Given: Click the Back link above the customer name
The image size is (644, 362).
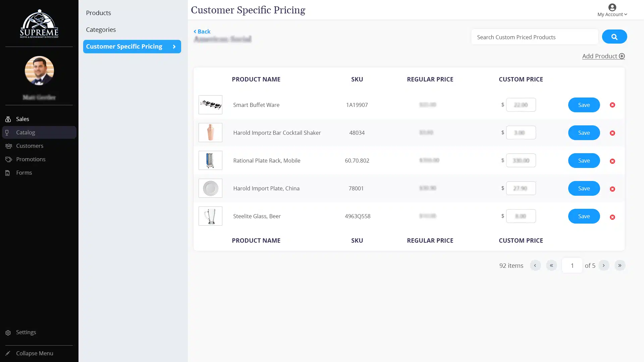Looking at the screenshot, I should [202, 31].
